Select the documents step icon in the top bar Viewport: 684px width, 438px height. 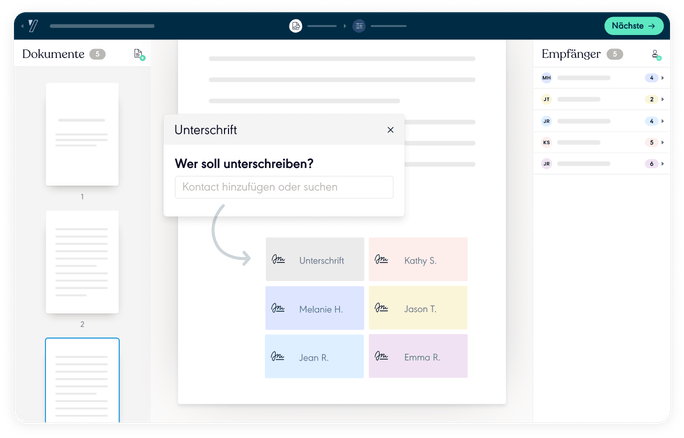pos(295,26)
